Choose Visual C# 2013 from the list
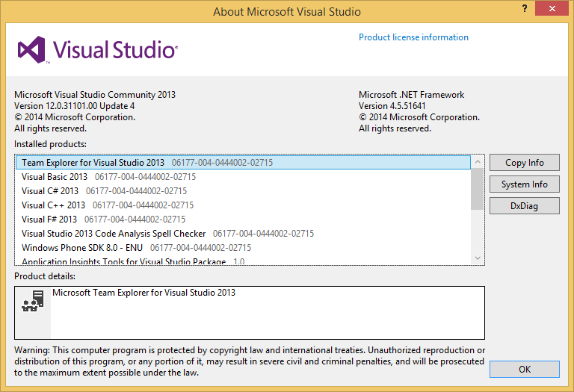The image size is (574, 392). [x=50, y=191]
